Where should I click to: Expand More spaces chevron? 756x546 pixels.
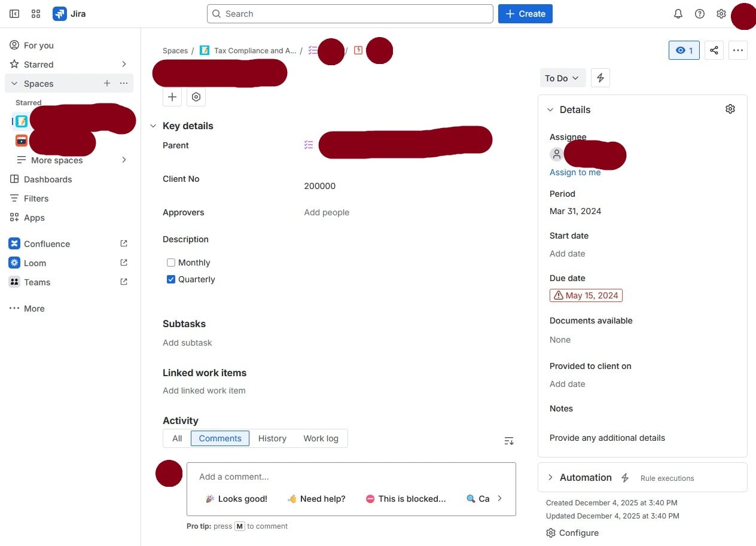(124, 160)
